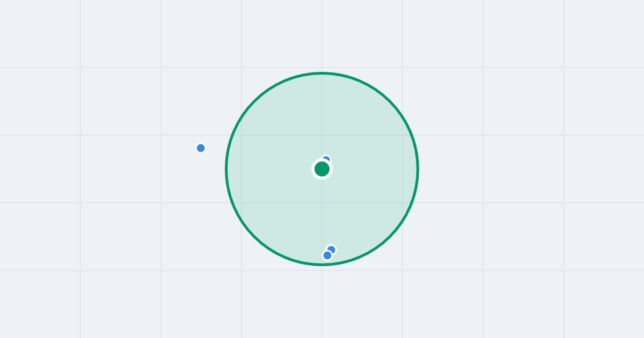Click empty map area directly below the circle
Image resolution: width=644 pixels, height=338 pixels.
pos(322,302)
